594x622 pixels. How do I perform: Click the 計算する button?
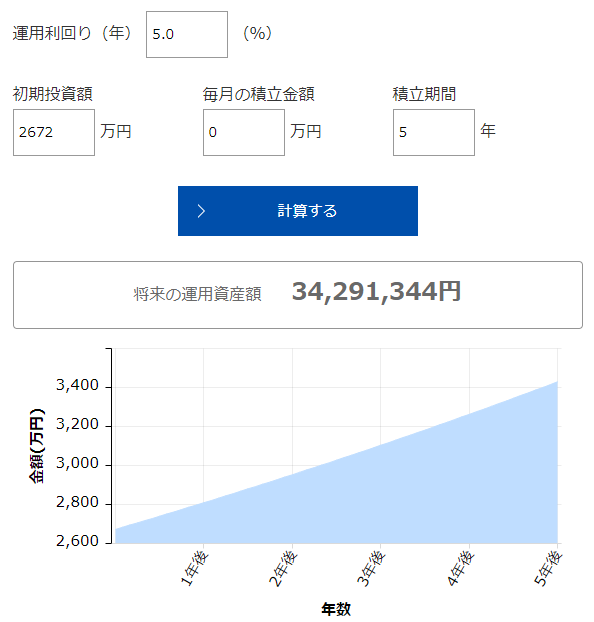pyautogui.click(x=298, y=211)
